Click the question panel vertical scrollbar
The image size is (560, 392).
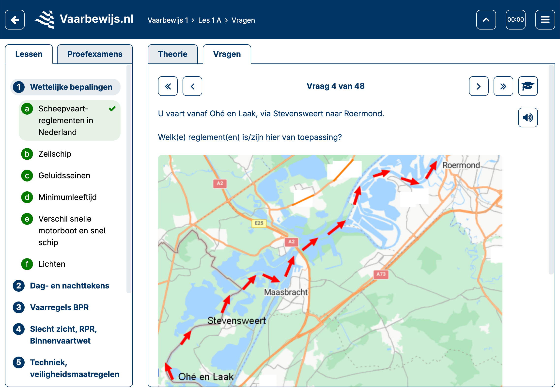pyautogui.click(x=551, y=170)
